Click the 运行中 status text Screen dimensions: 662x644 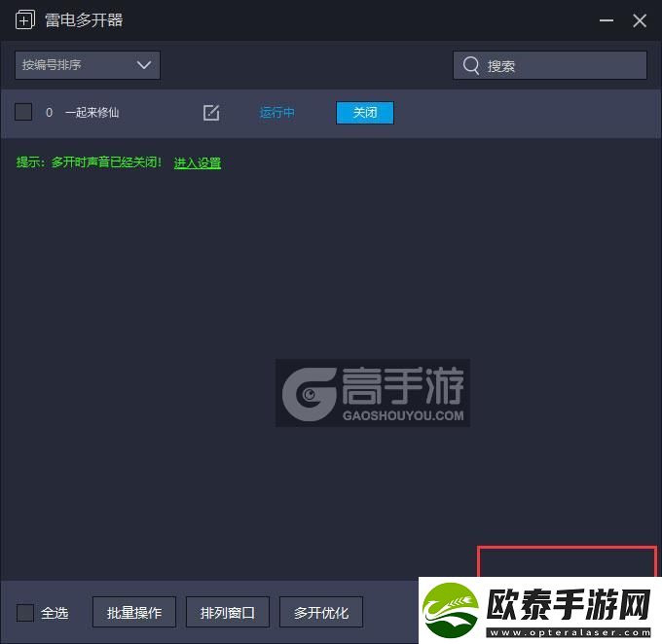click(276, 113)
